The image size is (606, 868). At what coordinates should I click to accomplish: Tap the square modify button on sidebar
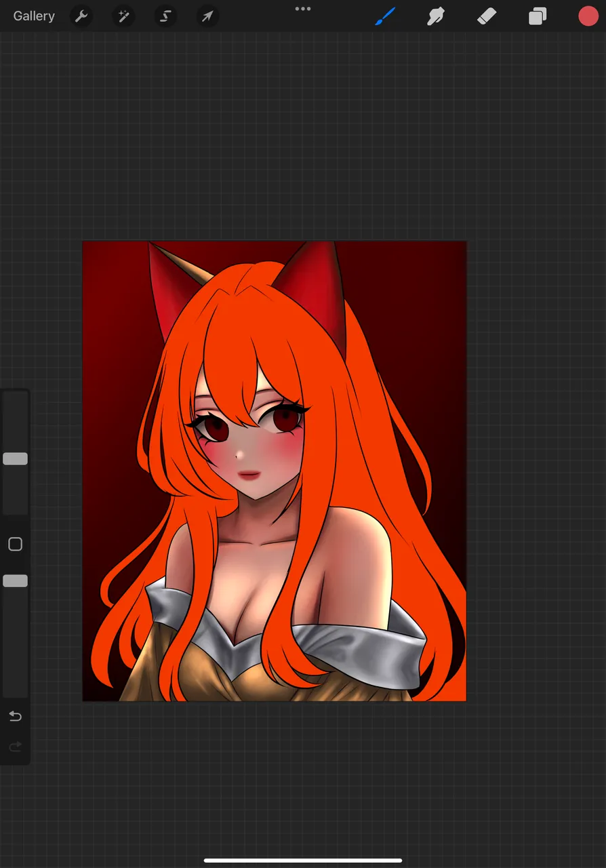(x=15, y=544)
